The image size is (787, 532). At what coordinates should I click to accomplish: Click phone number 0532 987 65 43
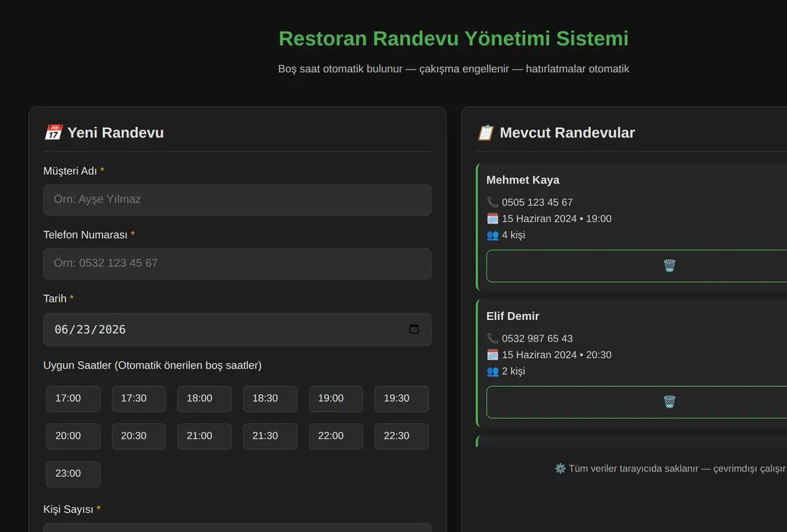pos(537,338)
